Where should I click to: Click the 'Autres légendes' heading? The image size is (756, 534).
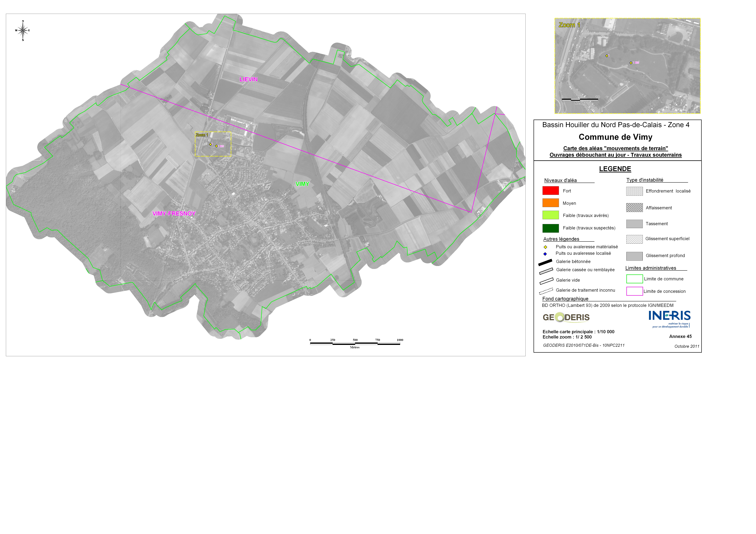(561, 239)
